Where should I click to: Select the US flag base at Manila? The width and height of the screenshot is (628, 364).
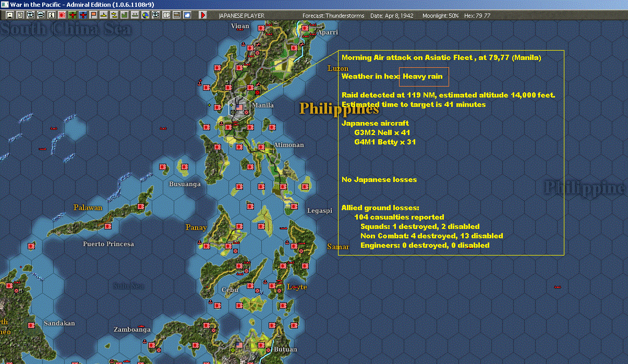[240, 107]
